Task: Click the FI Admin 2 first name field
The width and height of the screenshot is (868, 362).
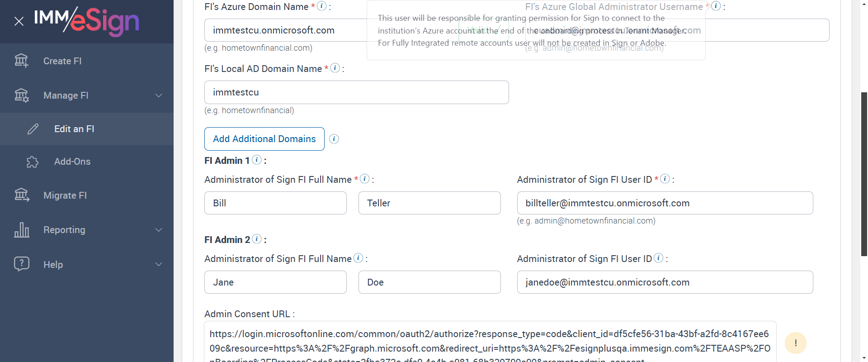Action: click(x=275, y=282)
